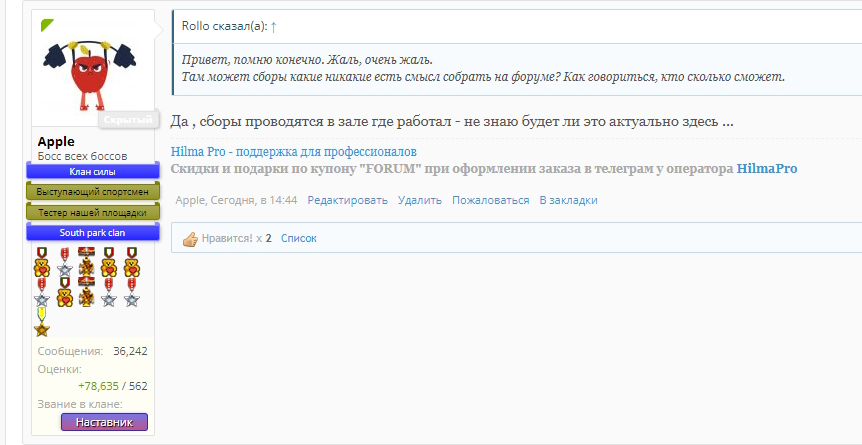Jump to the quoted post via the up arrow
Screen dimensions: 862x445
pyautogui.click(x=274, y=26)
